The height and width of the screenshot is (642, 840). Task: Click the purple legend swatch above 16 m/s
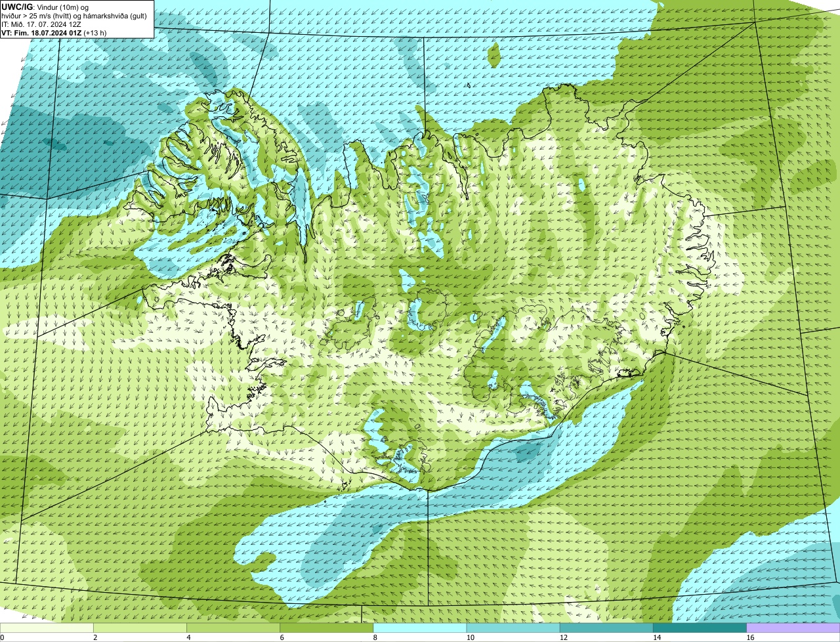(x=793, y=628)
